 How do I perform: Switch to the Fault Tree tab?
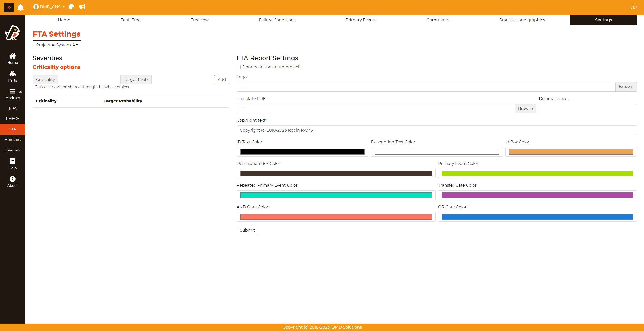[x=130, y=20]
